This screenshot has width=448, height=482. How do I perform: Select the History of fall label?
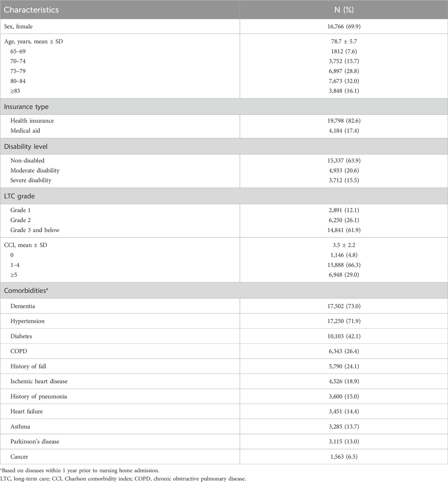click(x=29, y=366)
